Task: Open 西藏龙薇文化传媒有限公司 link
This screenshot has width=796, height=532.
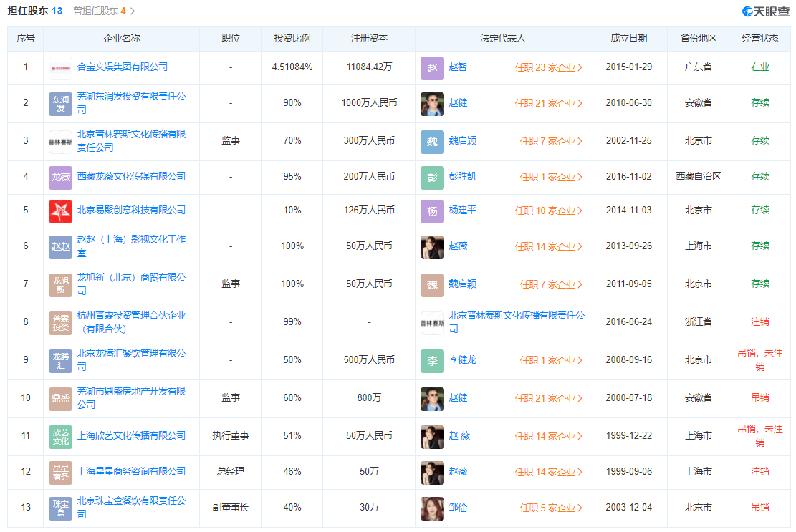Action: coord(131,176)
